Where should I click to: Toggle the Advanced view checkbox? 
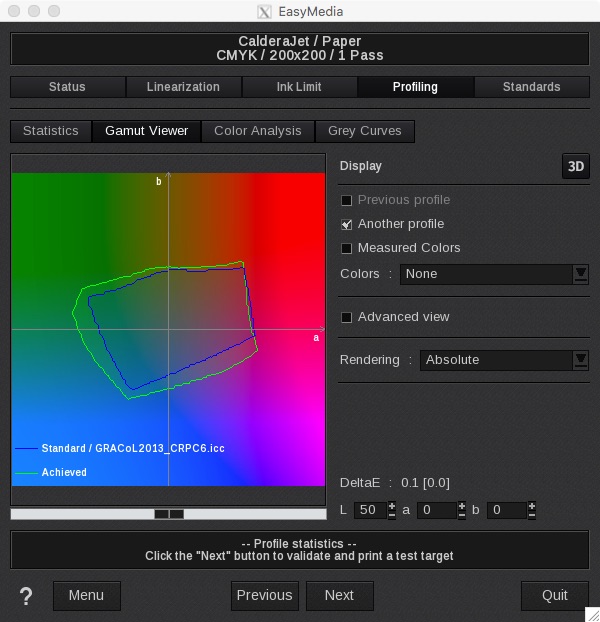coord(347,317)
